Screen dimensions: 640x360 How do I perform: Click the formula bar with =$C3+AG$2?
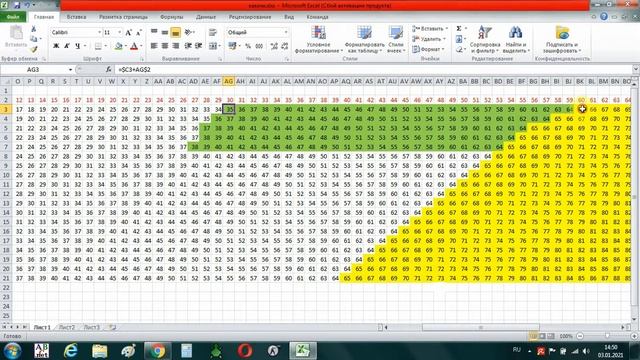(373, 70)
